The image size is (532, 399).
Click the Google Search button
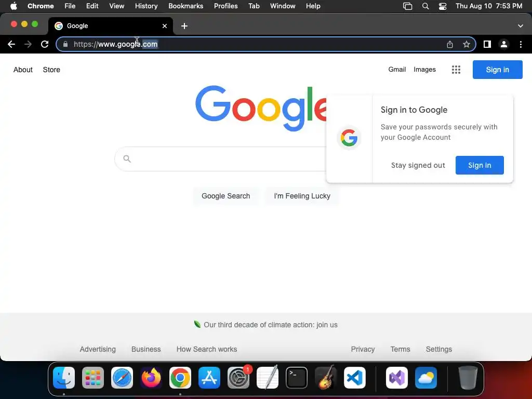(x=225, y=196)
